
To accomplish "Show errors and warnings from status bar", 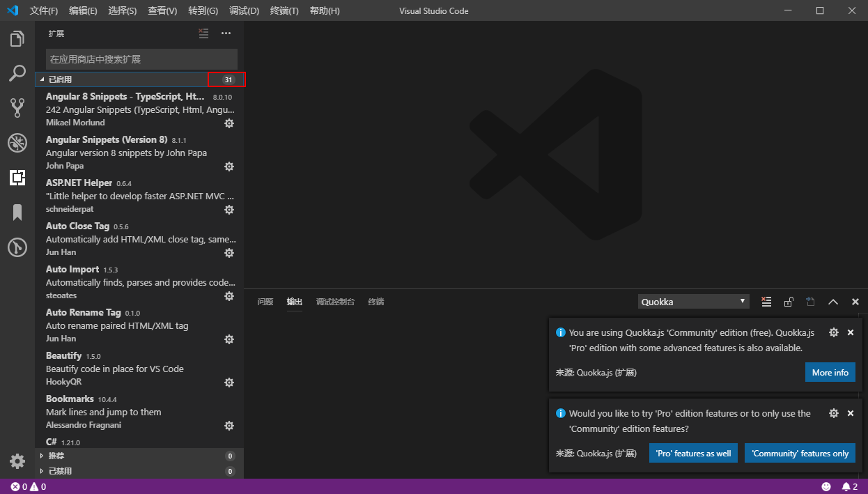I will [x=28, y=486].
